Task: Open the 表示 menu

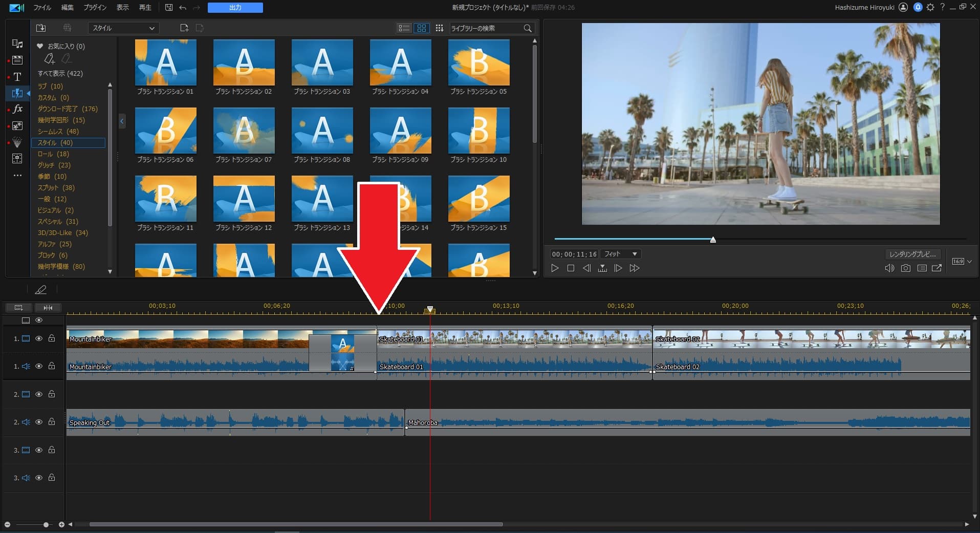Action: pyautogui.click(x=123, y=8)
